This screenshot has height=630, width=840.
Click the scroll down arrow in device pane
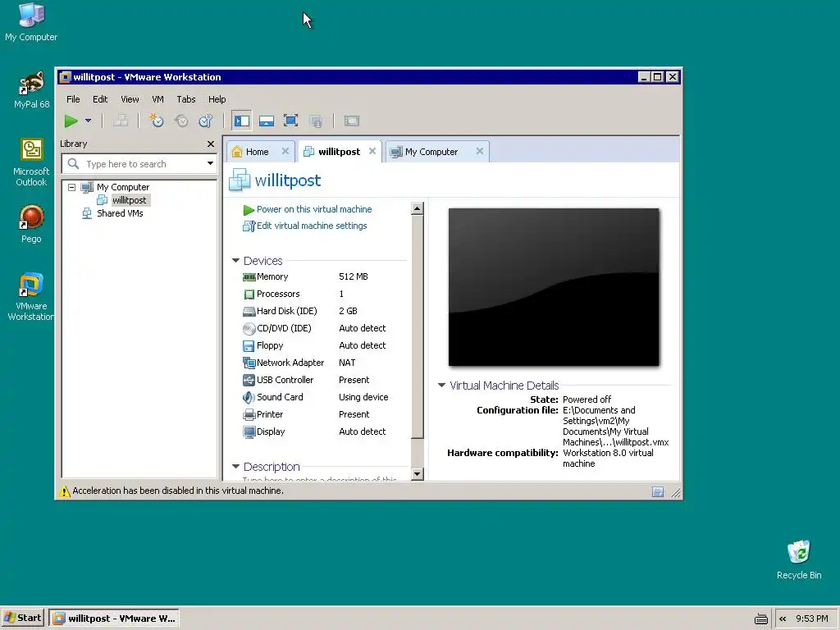(418, 473)
